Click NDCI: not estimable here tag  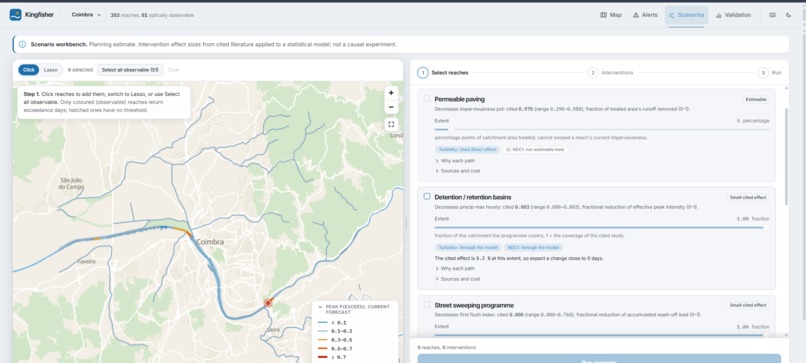coord(535,150)
